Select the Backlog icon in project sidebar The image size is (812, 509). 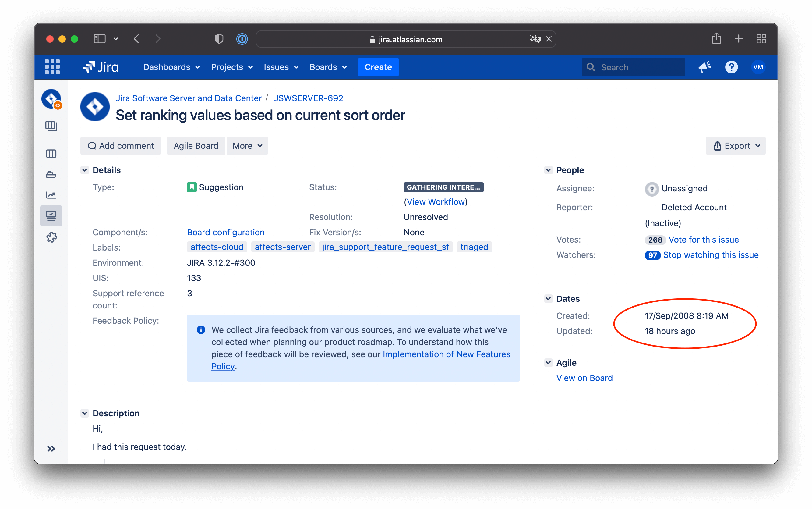pyautogui.click(x=51, y=126)
